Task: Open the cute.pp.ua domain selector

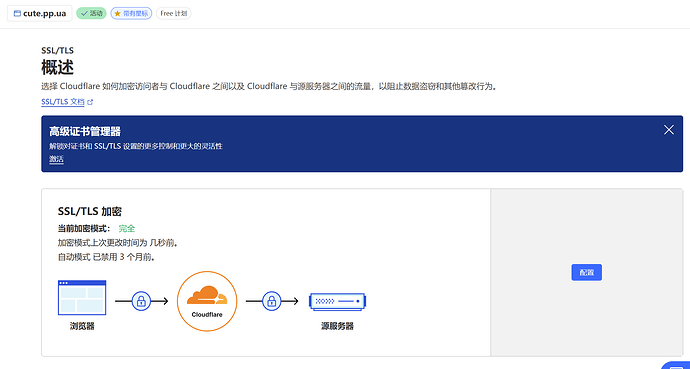Action: (x=40, y=14)
